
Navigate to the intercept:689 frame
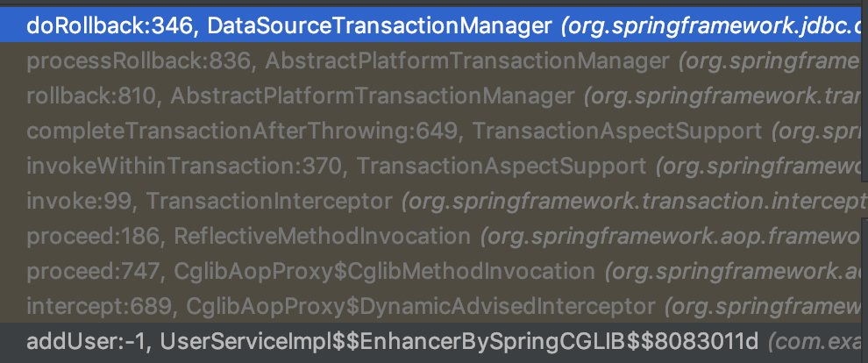pyautogui.click(x=96, y=306)
